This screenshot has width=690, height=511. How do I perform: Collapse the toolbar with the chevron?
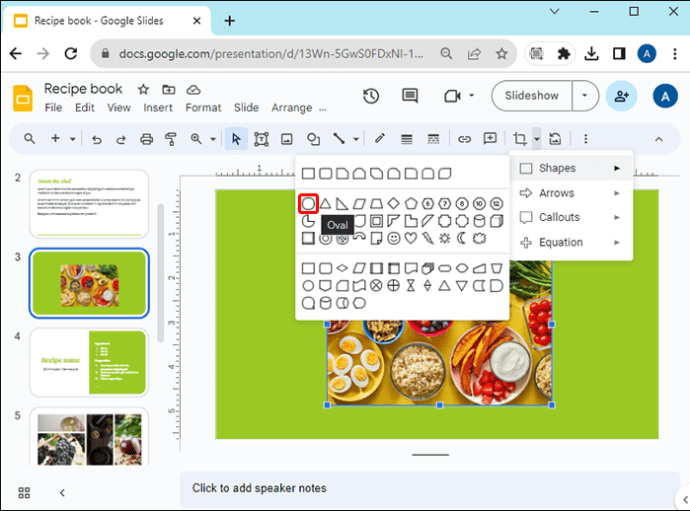(x=658, y=140)
